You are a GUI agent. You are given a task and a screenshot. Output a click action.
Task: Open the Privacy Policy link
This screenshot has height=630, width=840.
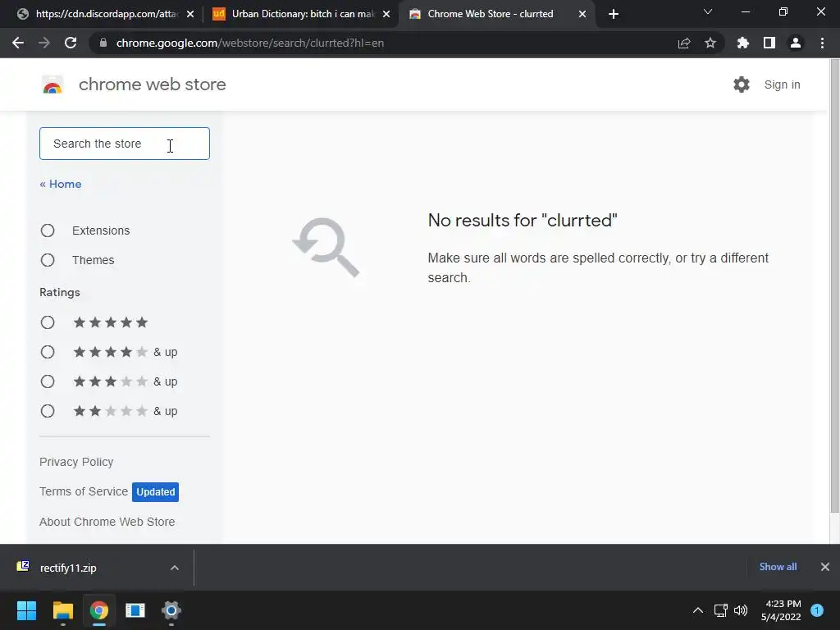76,462
